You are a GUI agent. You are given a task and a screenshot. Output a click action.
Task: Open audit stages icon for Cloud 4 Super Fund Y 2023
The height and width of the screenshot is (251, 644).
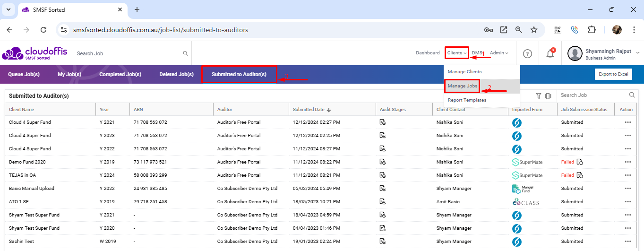pyautogui.click(x=383, y=135)
